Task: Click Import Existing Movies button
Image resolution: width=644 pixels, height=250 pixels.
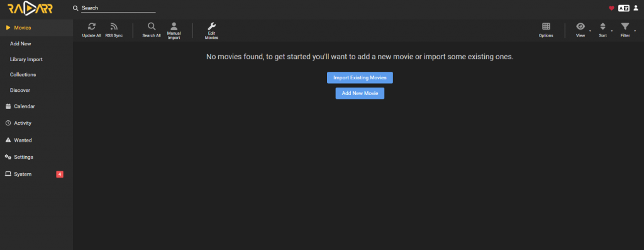Action: (x=360, y=77)
